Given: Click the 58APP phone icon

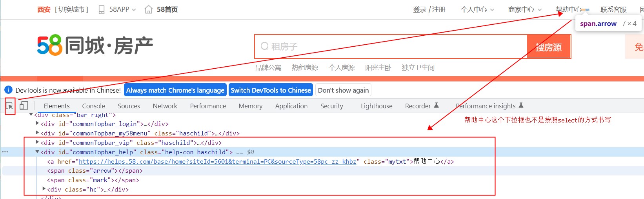Looking at the screenshot, I should click(102, 9).
